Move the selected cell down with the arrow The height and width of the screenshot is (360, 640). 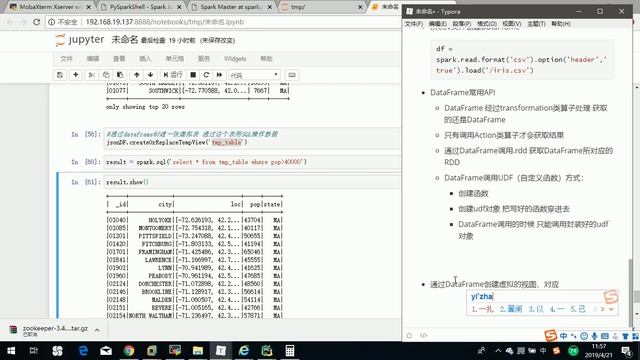click(x=151, y=75)
